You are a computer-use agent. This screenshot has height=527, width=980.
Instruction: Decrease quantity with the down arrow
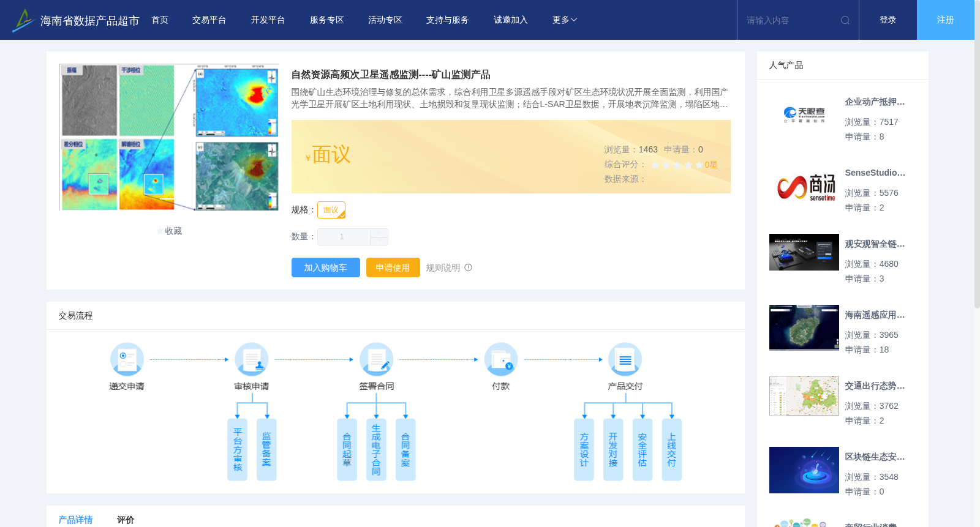(x=379, y=241)
